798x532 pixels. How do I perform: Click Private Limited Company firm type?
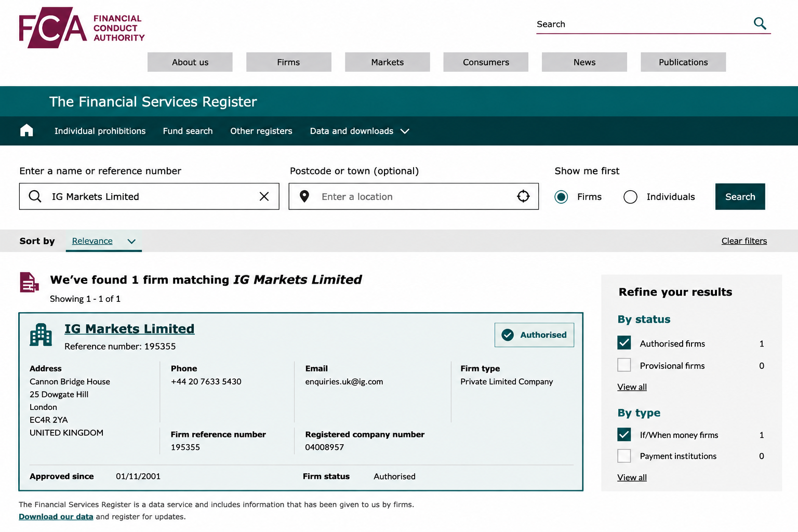coord(507,381)
